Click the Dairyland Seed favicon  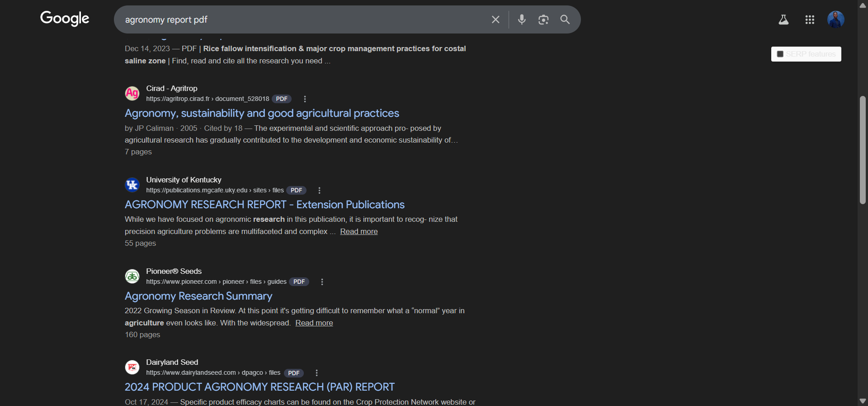coord(132,367)
